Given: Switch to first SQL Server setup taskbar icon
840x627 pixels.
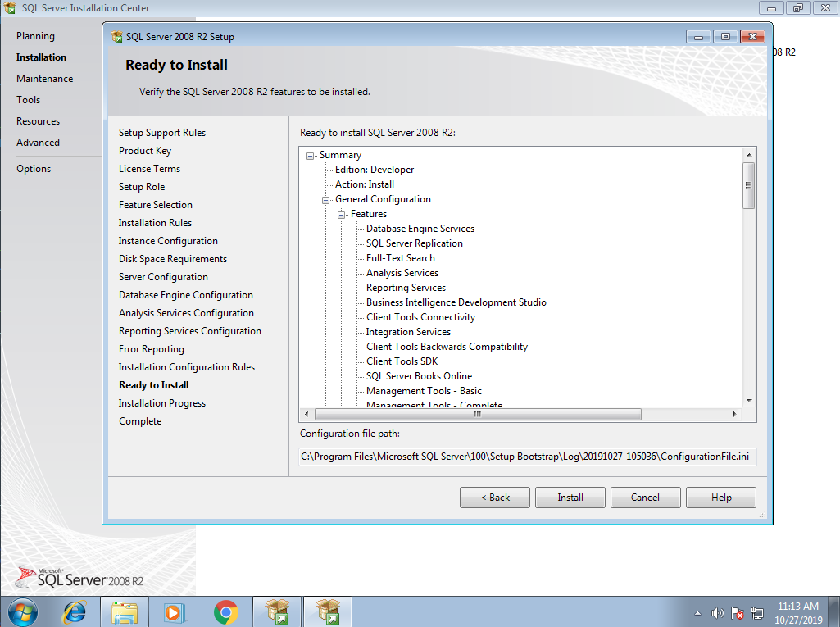Looking at the screenshot, I should pyautogui.click(x=278, y=612).
